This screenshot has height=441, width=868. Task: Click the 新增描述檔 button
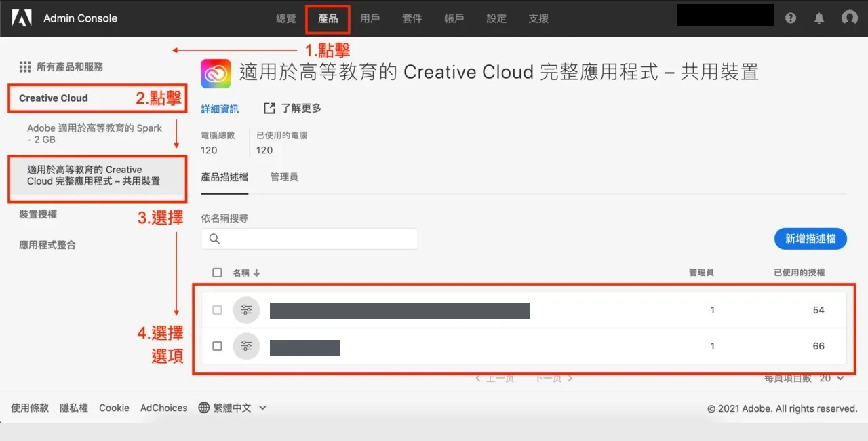pos(810,239)
